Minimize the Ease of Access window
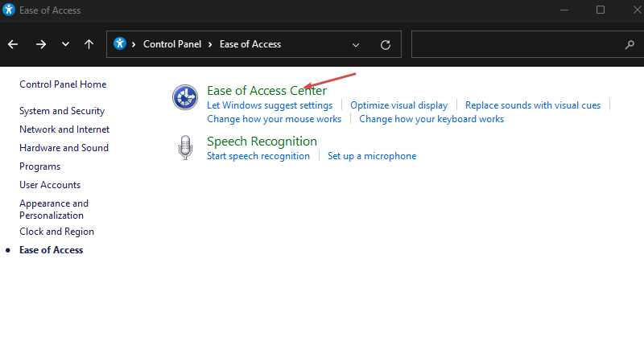Screen dimensions: 644x349 (564, 10)
